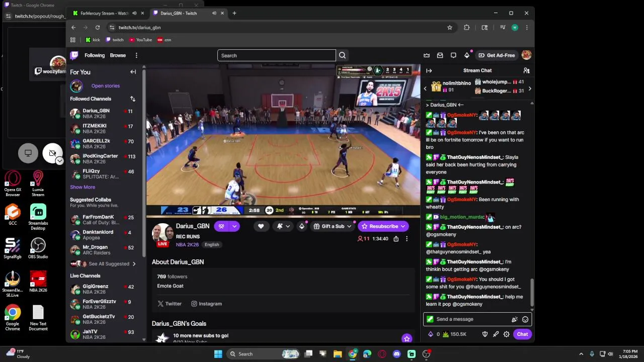Mute the FarMercury Stream tab audio
This screenshot has height=362, width=644.
point(134,13)
